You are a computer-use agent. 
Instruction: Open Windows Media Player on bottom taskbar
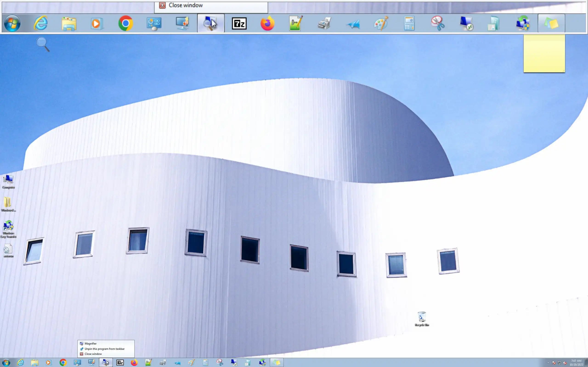click(x=49, y=363)
